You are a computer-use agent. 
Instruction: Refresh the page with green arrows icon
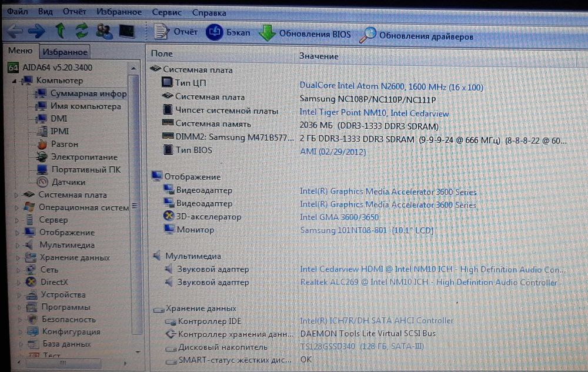pyautogui.click(x=81, y=31)
